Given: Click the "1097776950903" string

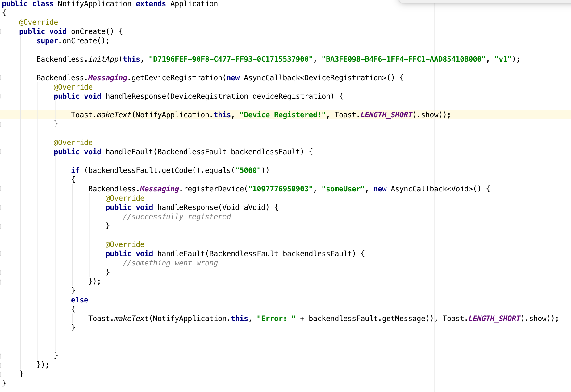Looking at the screenshot, I should pos(281,189).
